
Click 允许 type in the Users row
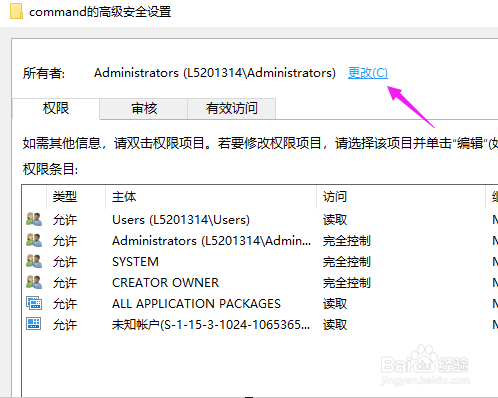pos(65,220)
